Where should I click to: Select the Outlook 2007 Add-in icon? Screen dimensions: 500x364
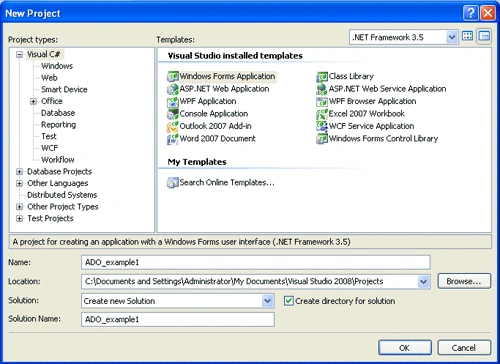[173, 126]
